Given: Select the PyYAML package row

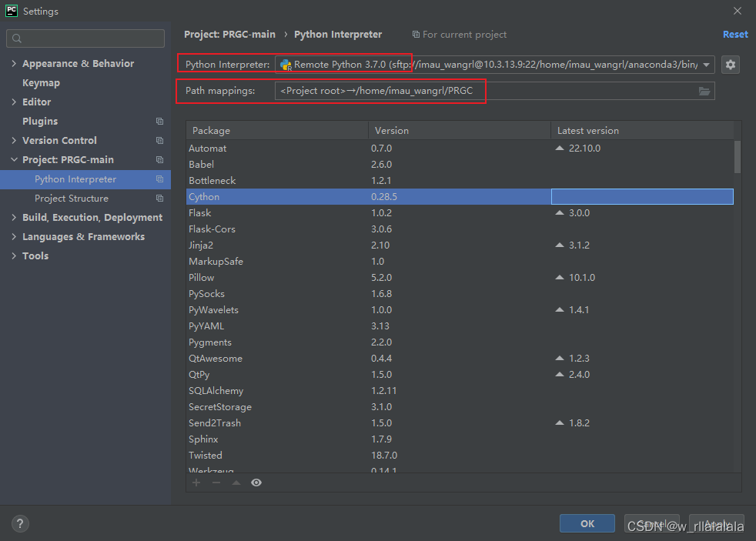Looking at the screenshot, I should coord(460,326).
